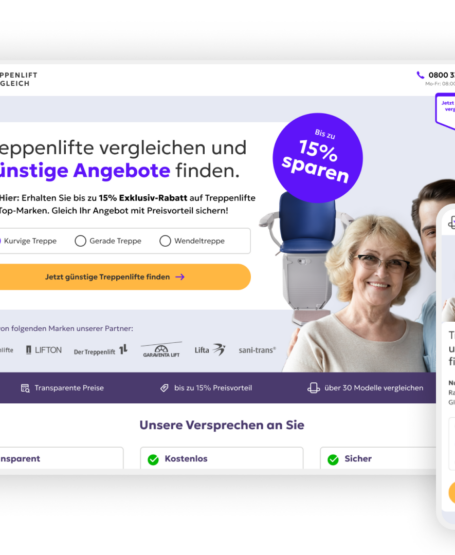Open the Garaventa Lift logo
The image size is (455, 555).
(161, 350)
